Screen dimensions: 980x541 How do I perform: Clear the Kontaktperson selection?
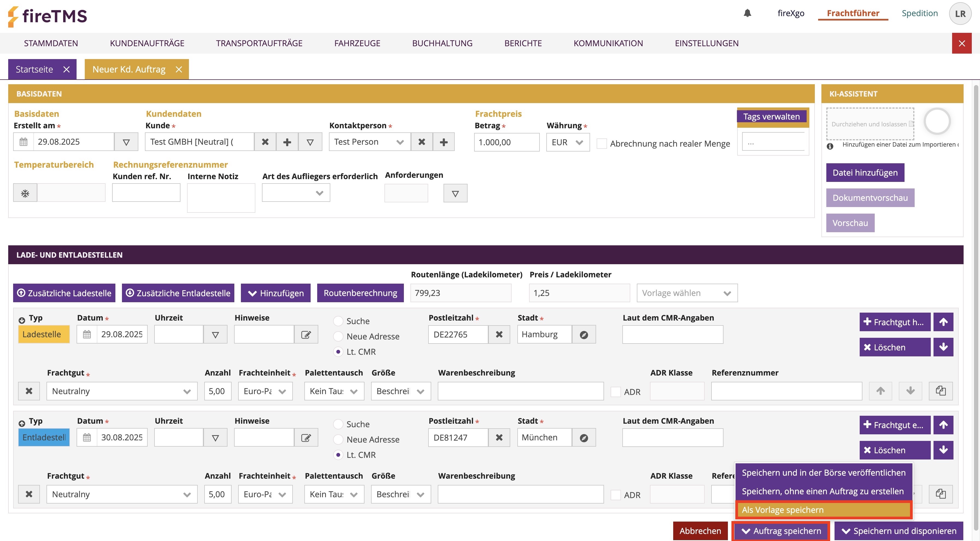tap(422, 142)
